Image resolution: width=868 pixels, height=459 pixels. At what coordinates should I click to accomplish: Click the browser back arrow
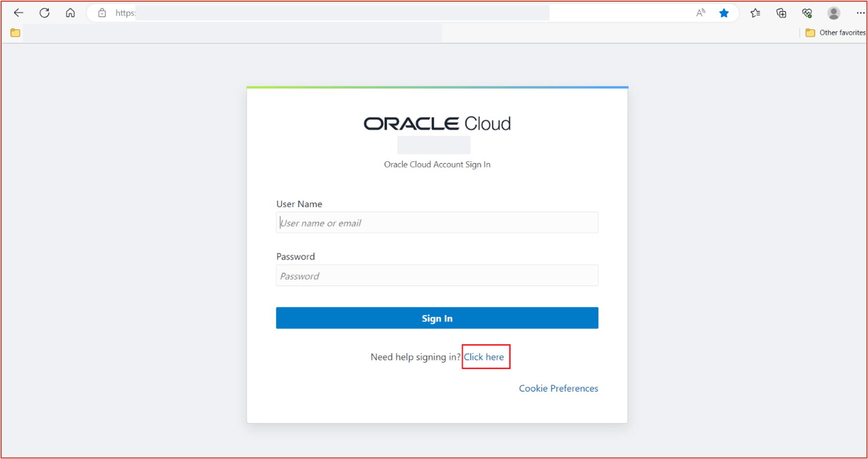18,13
